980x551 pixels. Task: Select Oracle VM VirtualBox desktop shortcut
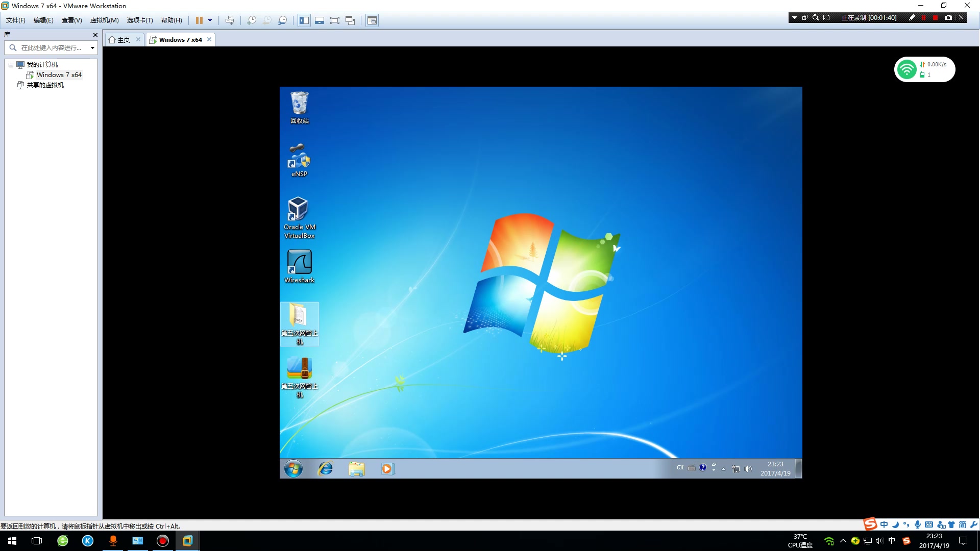coord(300,218)
